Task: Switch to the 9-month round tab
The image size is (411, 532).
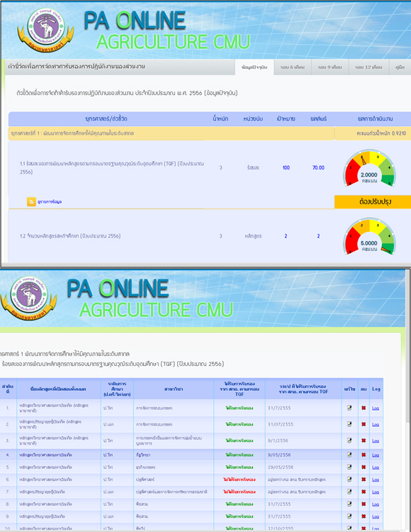Action: click(x=330, y=67)
